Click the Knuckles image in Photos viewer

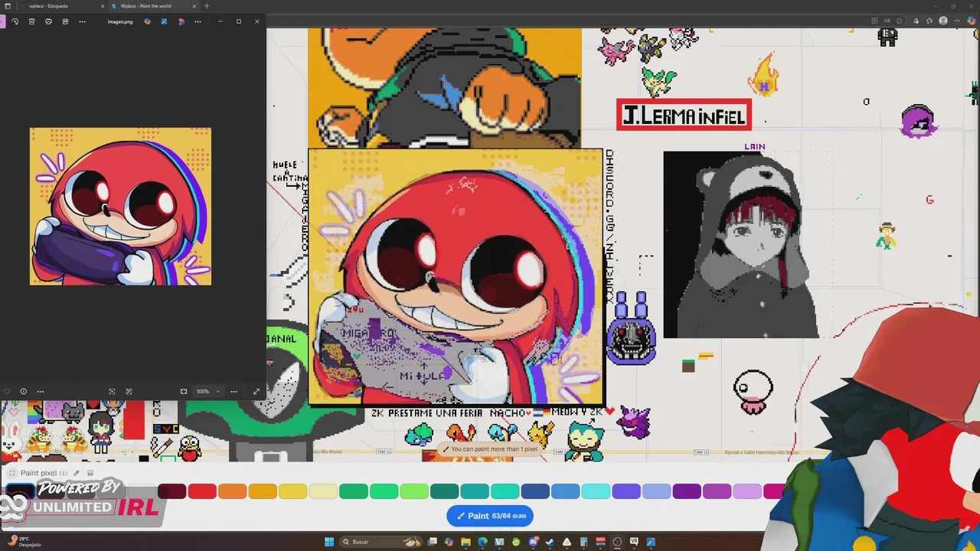(x=120, y=207)
